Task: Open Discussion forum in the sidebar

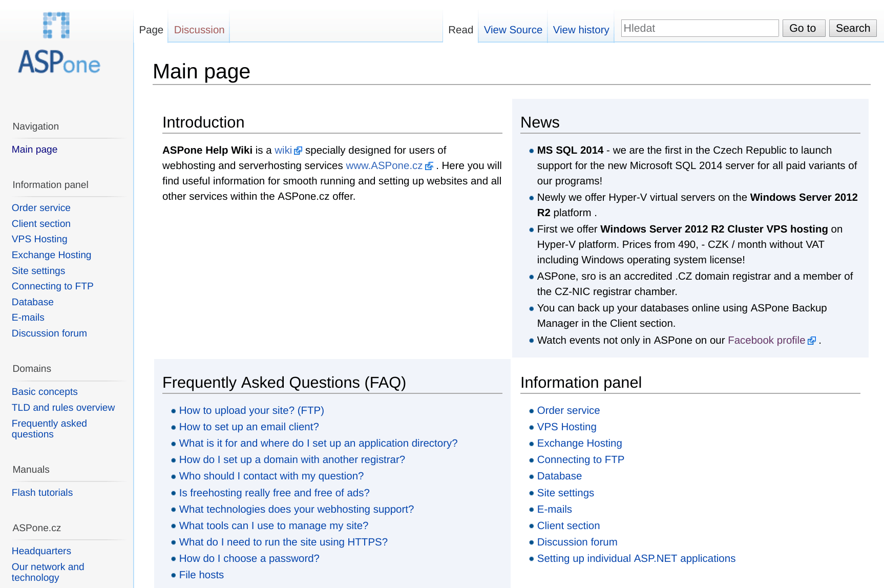Action: click(49, 333)
